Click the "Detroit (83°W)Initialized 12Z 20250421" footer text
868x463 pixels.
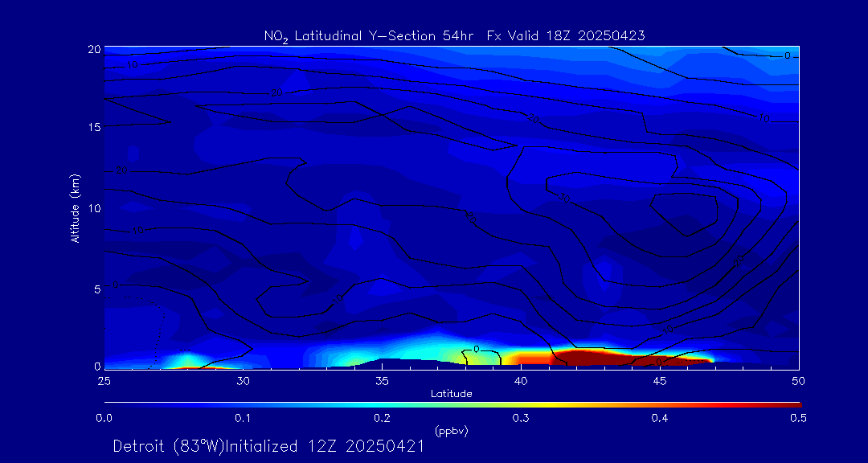[x=269, y=446]
